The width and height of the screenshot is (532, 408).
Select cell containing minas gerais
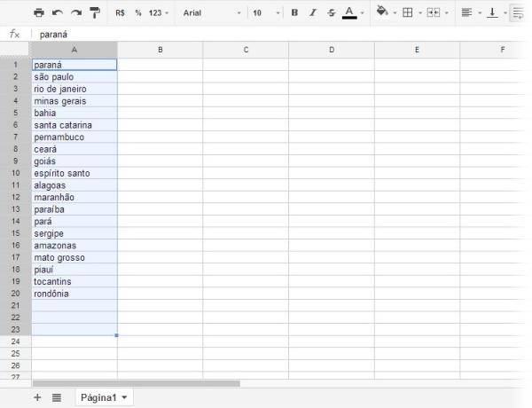pyautogui.click(x=74, y=101)
